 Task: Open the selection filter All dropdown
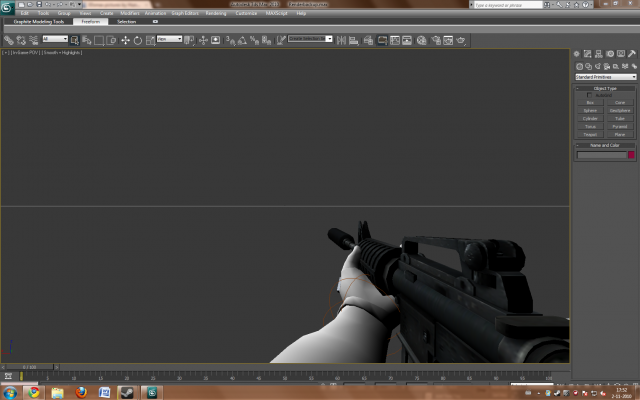click(55, 39)
